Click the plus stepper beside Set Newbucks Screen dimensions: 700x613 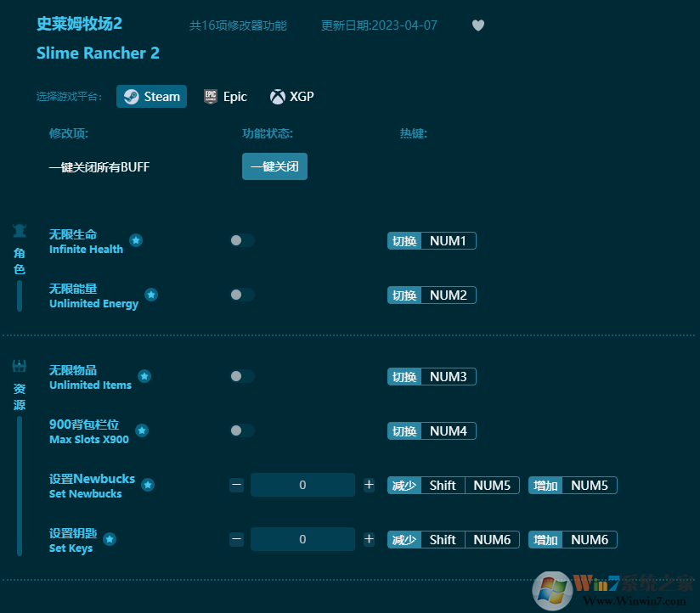368,485
